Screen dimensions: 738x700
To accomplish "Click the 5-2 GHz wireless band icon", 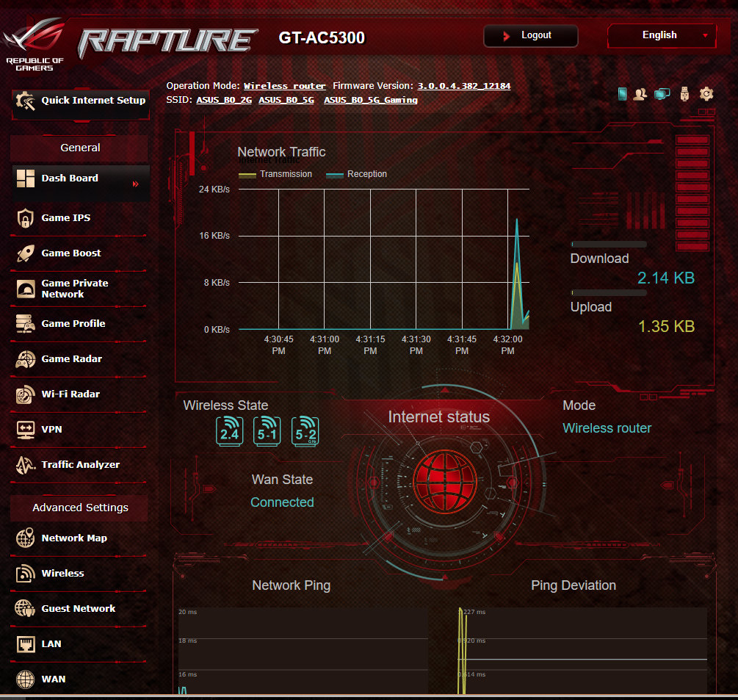I will pos(305,431).
